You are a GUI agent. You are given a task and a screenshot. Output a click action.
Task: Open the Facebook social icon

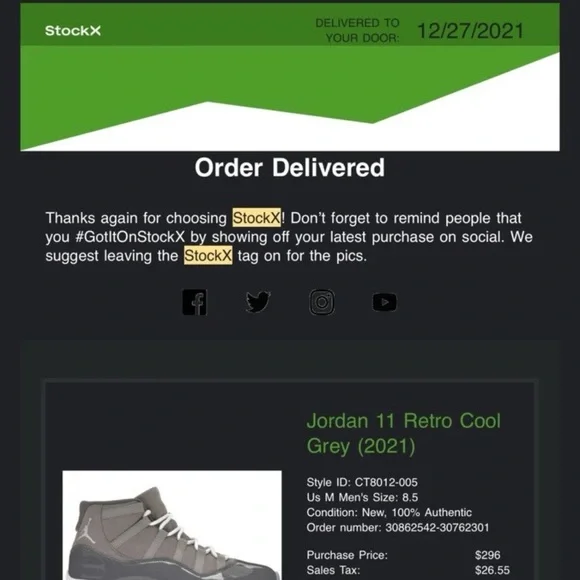(x=195, y=302)
